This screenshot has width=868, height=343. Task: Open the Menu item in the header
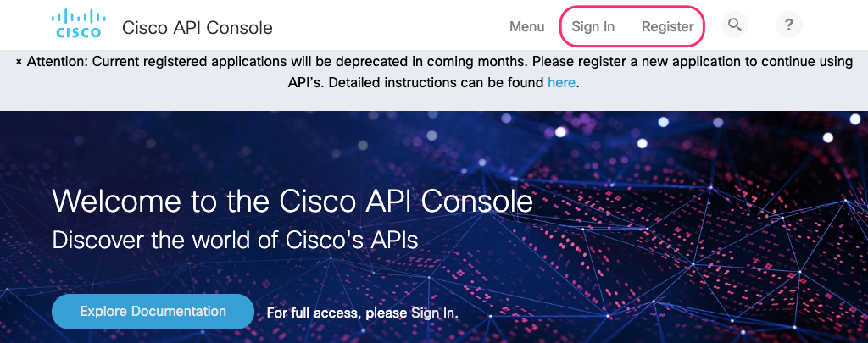(x=526, y=26)
